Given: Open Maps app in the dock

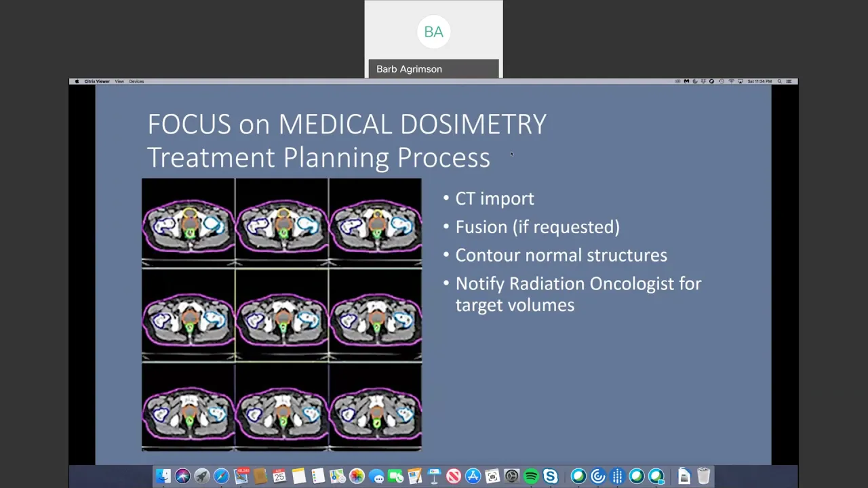Looking at the screenshot, I should tap(338, 476).
